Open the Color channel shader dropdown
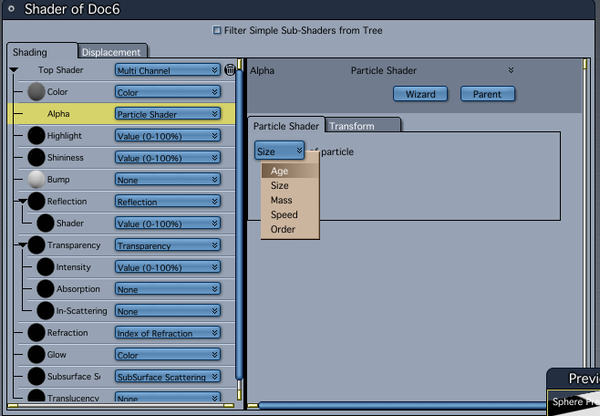 pos(168,92)
